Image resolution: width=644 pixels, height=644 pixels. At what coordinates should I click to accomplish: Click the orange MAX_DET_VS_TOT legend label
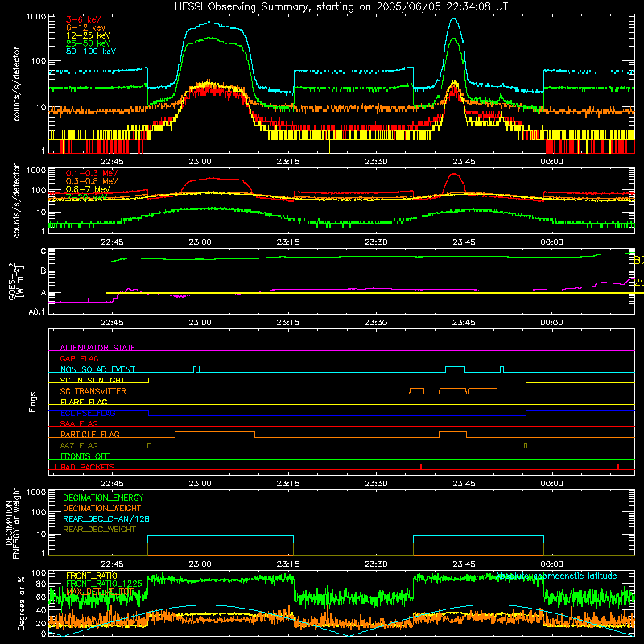[x=99, y=592]
